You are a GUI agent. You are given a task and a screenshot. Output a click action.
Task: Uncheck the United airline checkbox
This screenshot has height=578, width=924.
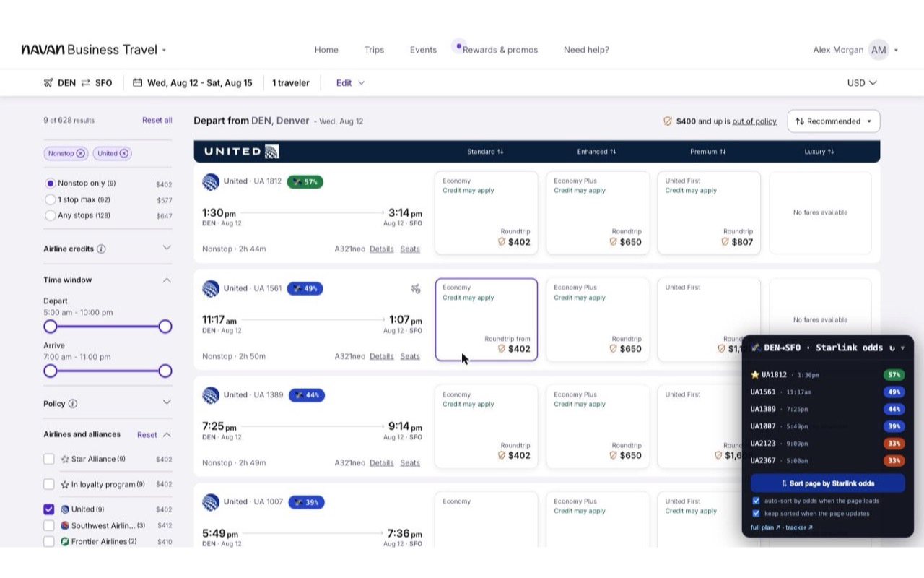click(x=49, y=509)
